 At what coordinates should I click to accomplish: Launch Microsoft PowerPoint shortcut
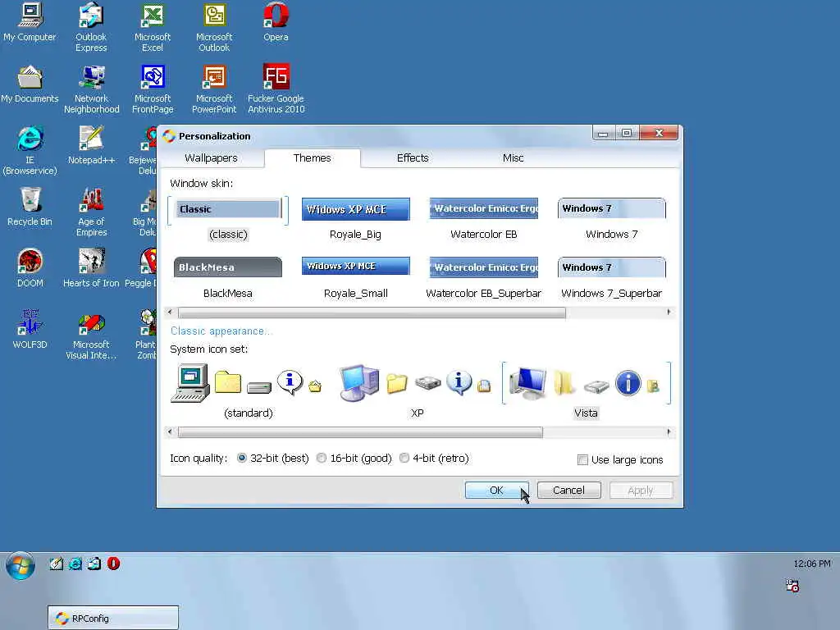pyautogui.click(x=214, y=89)
